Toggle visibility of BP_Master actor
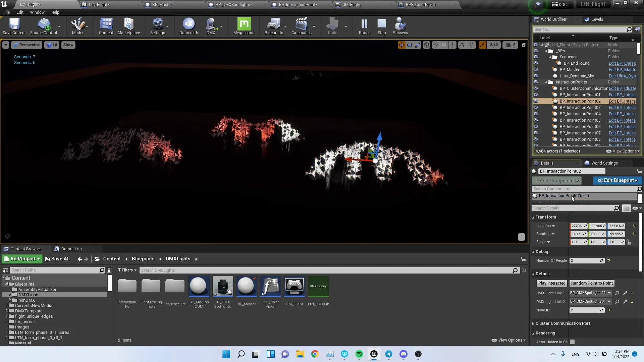The height and width of the screenshot is (362, 644). (x=536, y=70)
